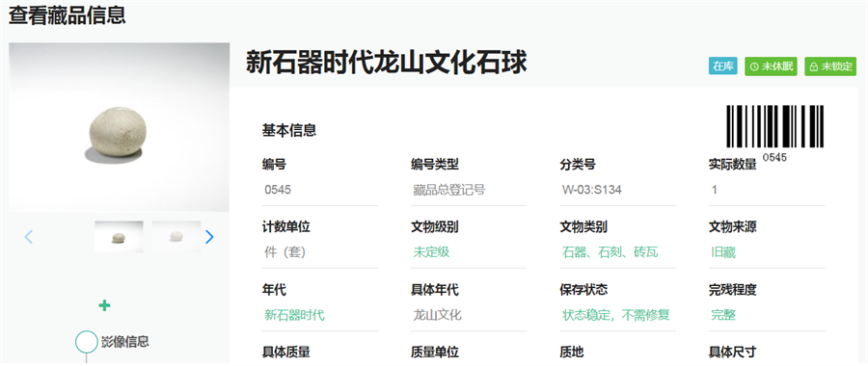Click the 完整 完残程度 value
Screen dimensions: 868x366
[x=723, y=316]
